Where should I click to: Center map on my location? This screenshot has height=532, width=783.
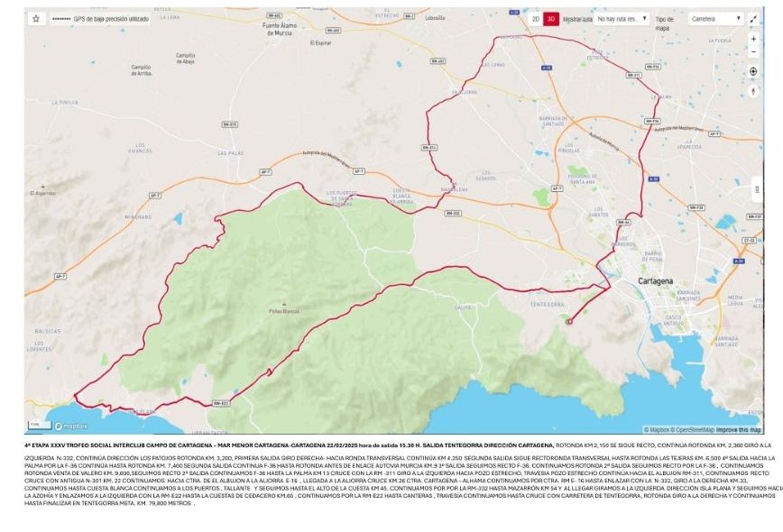tap(753, 72)
